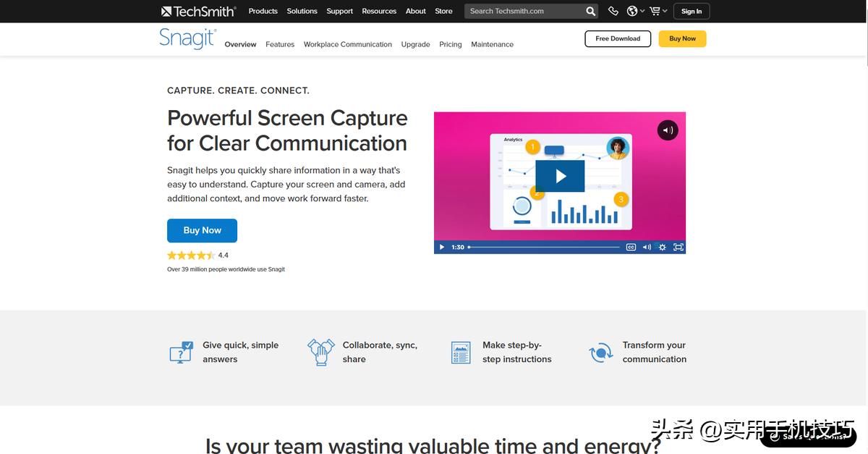Select the Features tab
The width and height of the screenshot is (868, 454).
coord(280,44)
